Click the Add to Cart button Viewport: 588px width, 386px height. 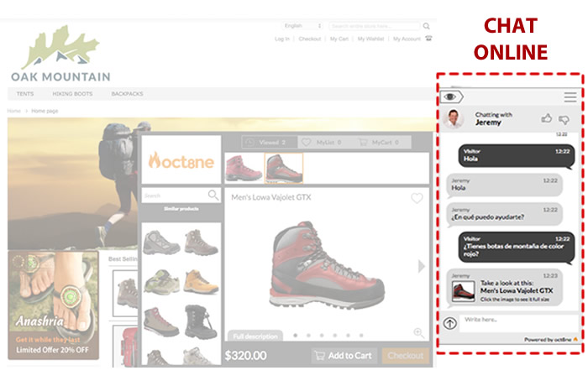(344, 355)
